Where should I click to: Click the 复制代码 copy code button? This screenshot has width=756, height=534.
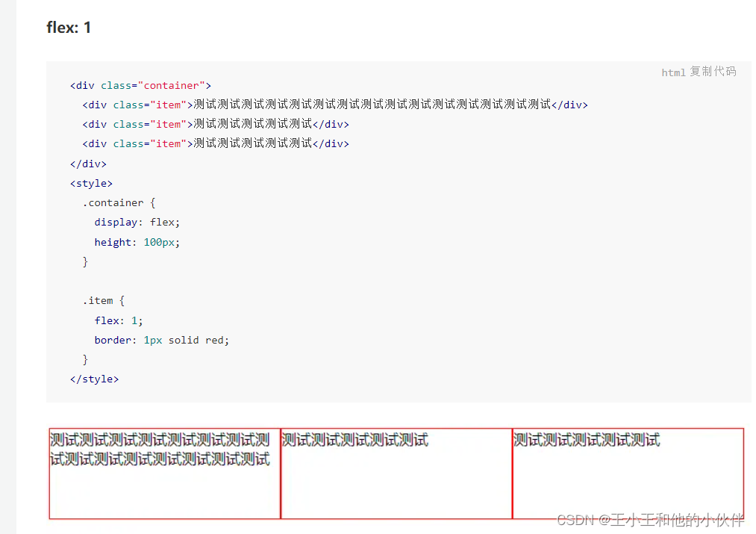tap(713, 72)
